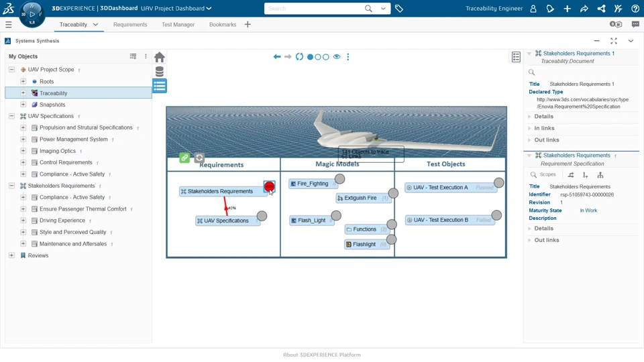
Task: Click the UAV aircraft banner image
Action: click(336, 132)
